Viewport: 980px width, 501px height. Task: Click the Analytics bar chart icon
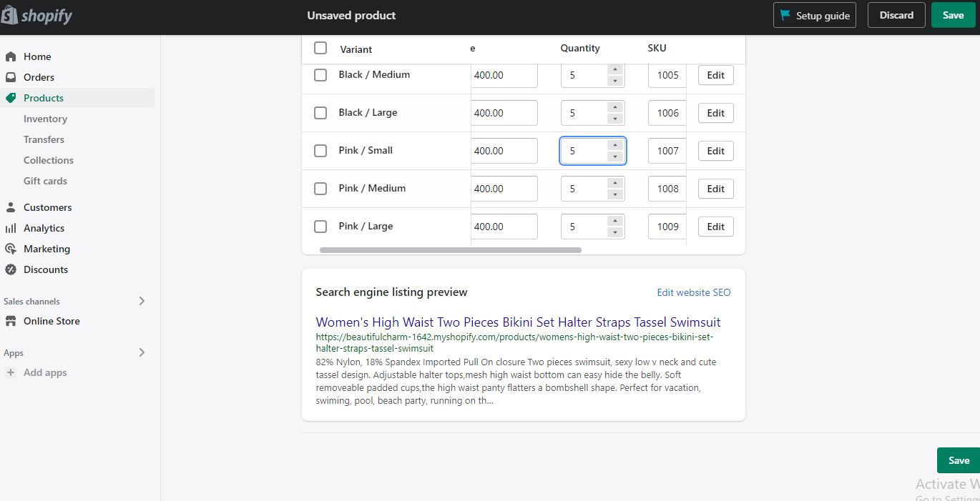[11, 228]
